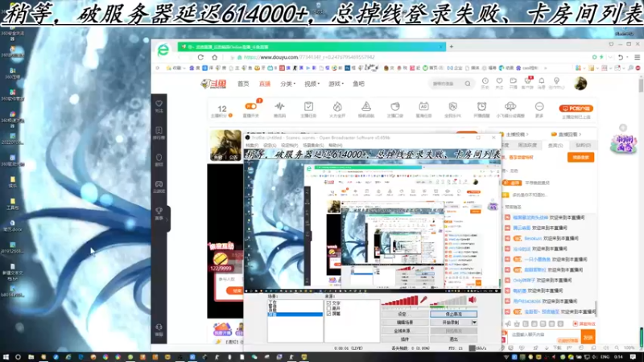
Task: Open Windows Start button
Action: coord(6,357)
